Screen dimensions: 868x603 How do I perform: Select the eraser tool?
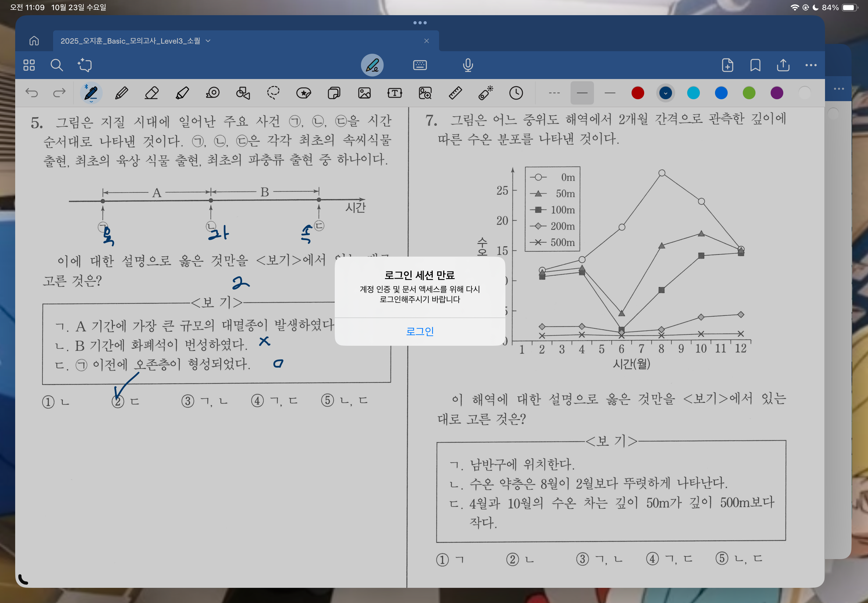(151, 93)
